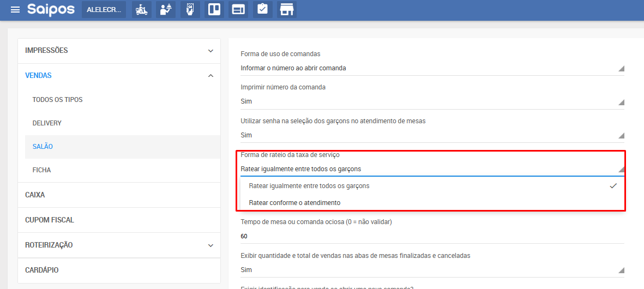The image size is (644, 289).
Task: Choose "Ratear igualmente entre todos os garçons" option
Action: point(309,186)
